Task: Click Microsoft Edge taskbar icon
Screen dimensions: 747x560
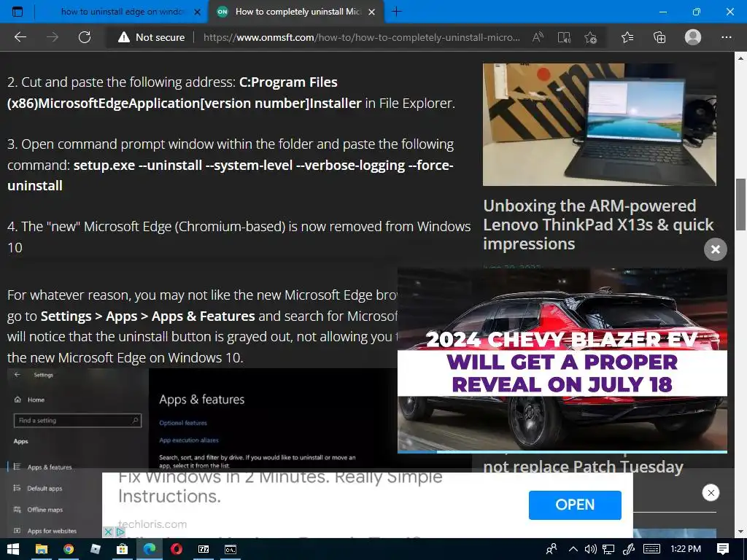Action: pyautogui.click(x=150, y=549)
